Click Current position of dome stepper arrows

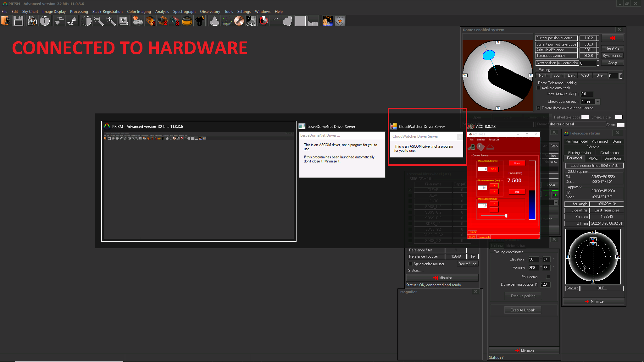(598, 38)
